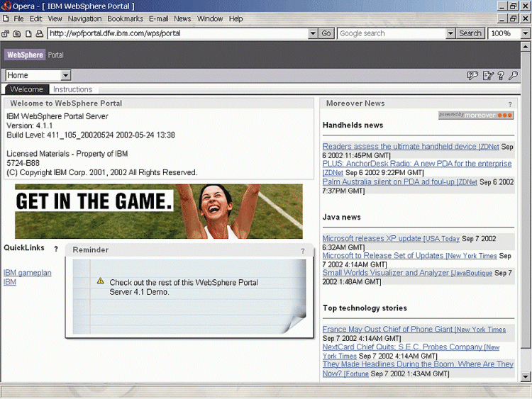Open help for QuickLinks portlet

coord(56,249)
